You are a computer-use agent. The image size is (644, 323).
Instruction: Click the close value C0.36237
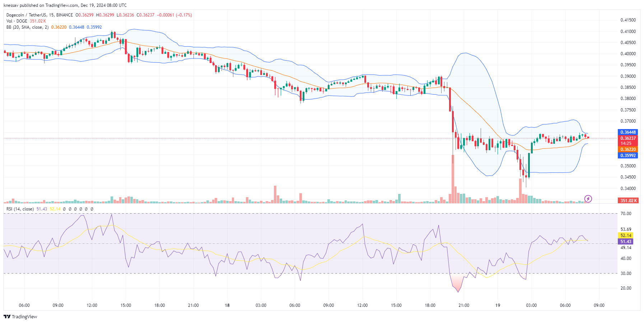coord(145,15)
